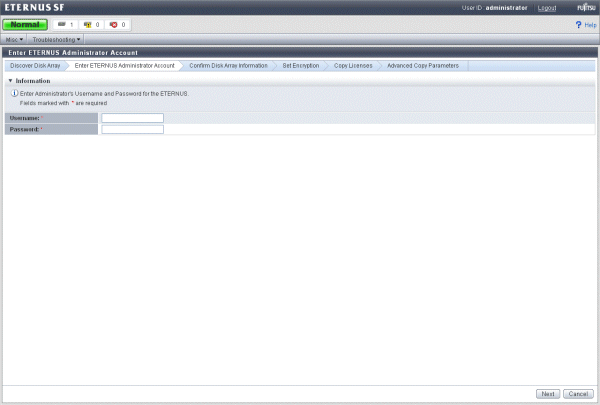Open the Misc dropdown menu
The height and width of the screenshot is (405, 600).
click(x=14, y=39)
